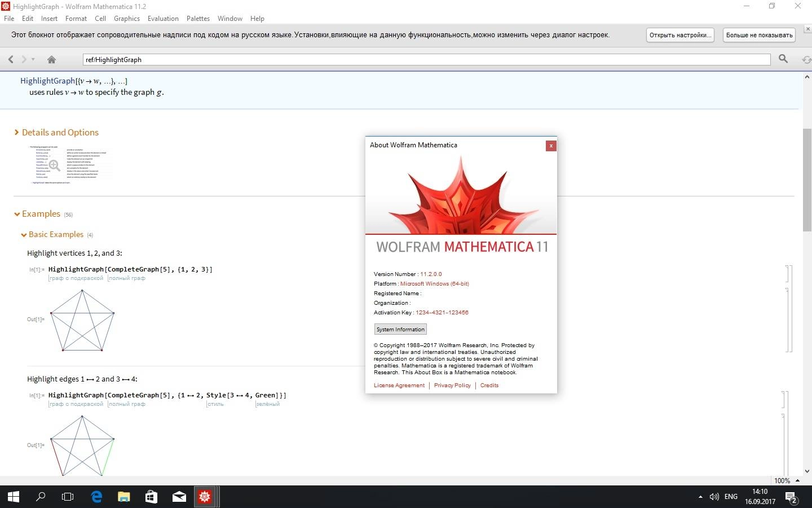Screen dimensions: 812x508
Task: Open the Privacy Policy link
Action: click(452, 385)
